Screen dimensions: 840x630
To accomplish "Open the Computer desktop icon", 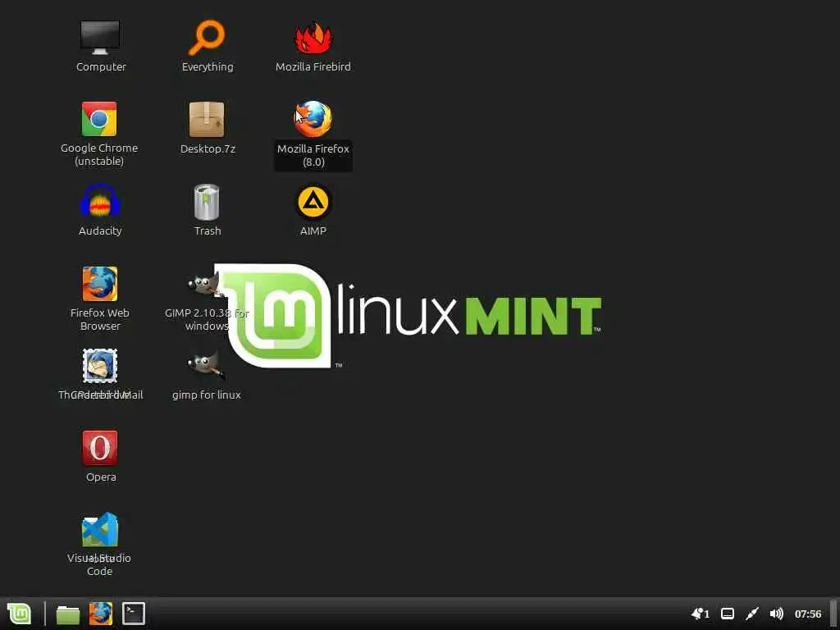I will 100,38.
